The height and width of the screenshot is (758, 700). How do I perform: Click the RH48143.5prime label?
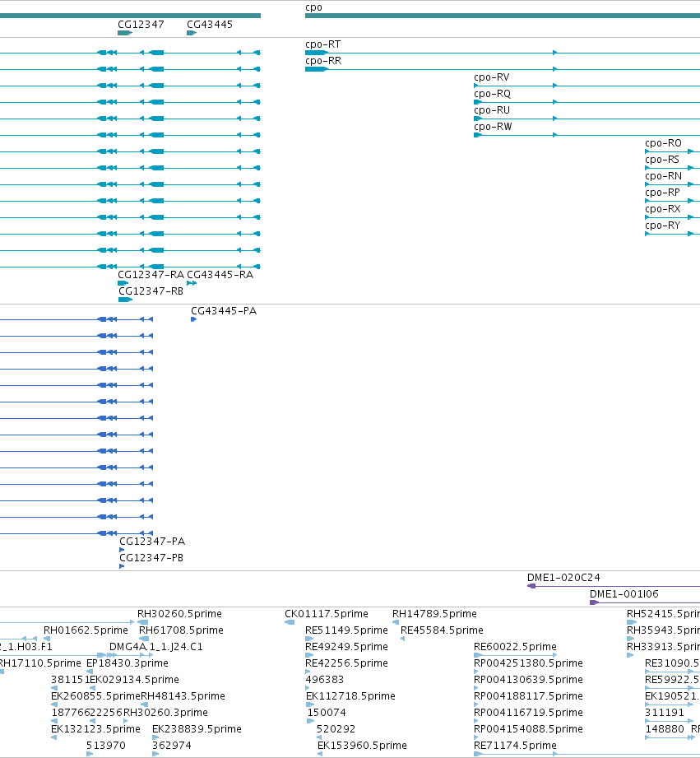coord(183,696)
